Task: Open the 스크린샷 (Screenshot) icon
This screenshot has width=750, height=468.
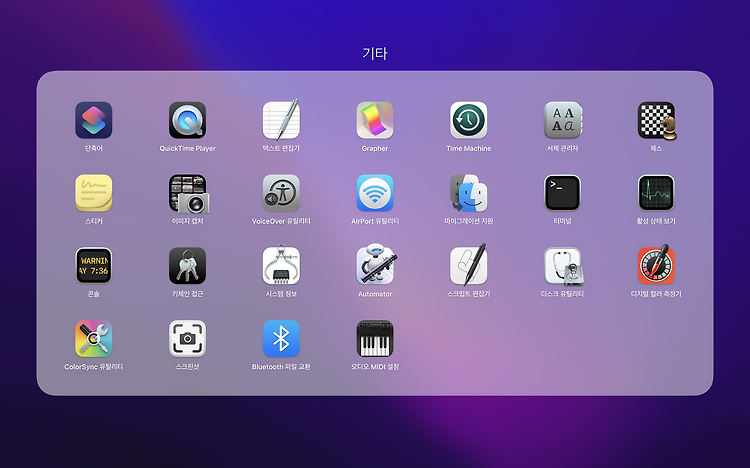Action: click(188, 338)
